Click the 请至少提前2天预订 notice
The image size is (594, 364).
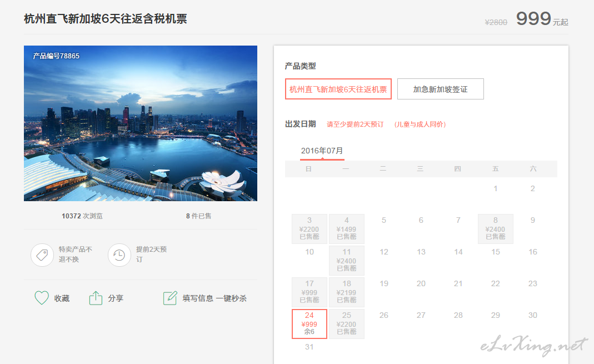pos(355,124)
